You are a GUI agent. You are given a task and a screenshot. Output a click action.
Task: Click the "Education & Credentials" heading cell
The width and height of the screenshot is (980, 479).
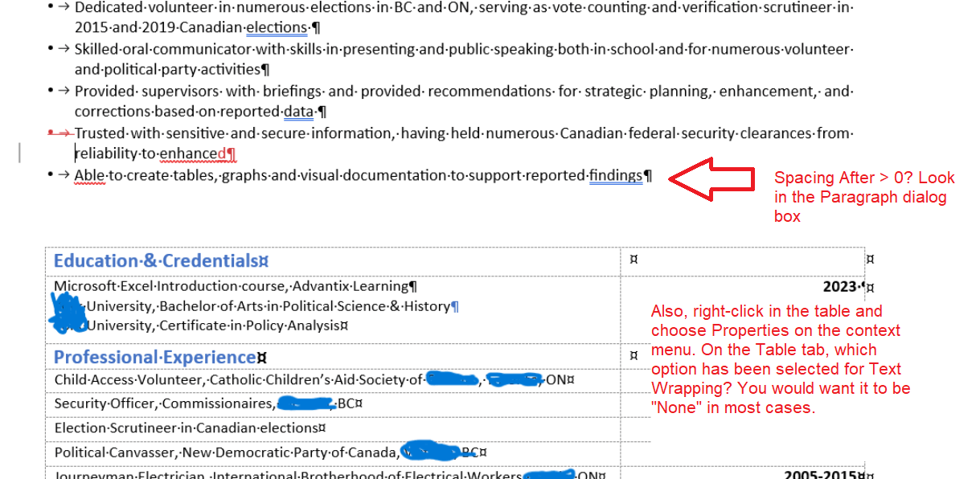tap(333, 261)
